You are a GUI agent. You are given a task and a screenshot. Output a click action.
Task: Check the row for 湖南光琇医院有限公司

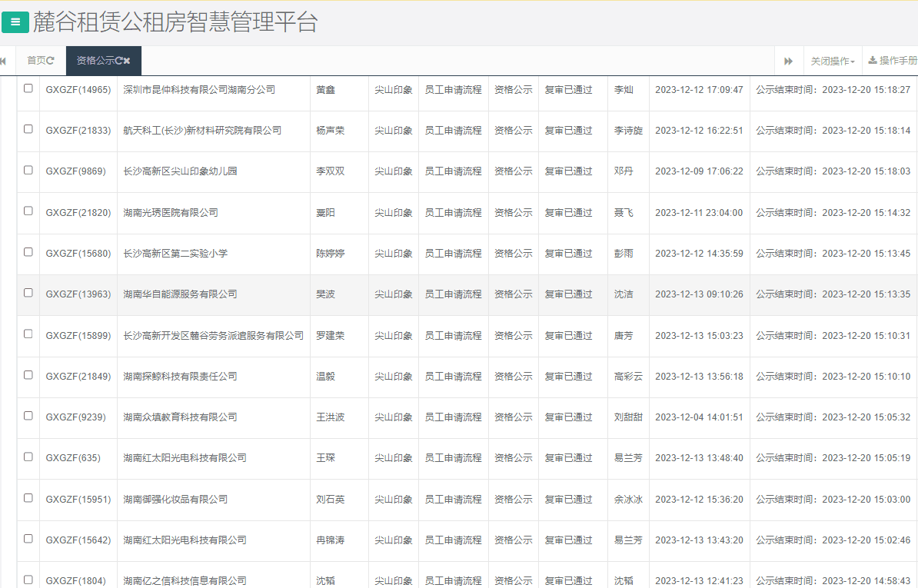click(28, 211)
